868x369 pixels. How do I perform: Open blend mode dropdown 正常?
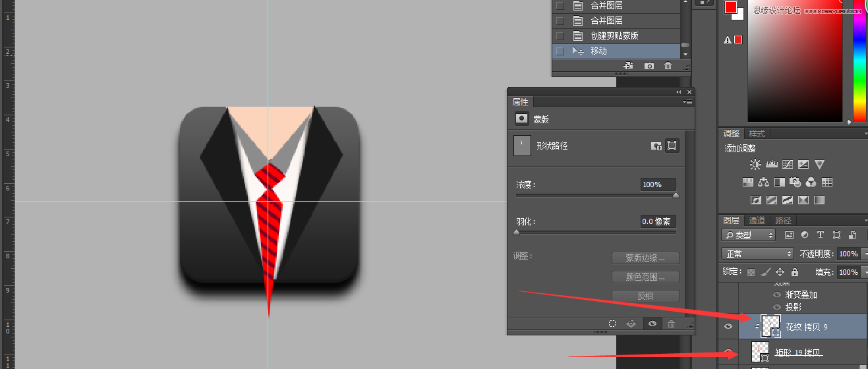(757, 254)
